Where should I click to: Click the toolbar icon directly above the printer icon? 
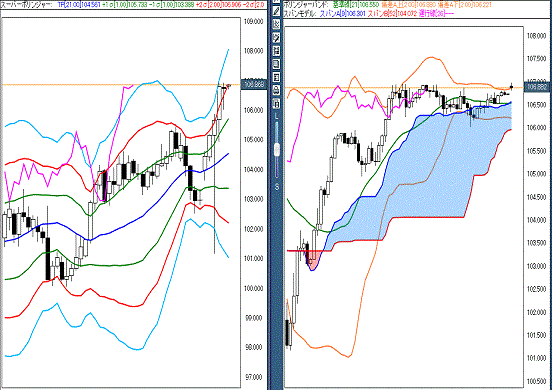click(277, 77)
